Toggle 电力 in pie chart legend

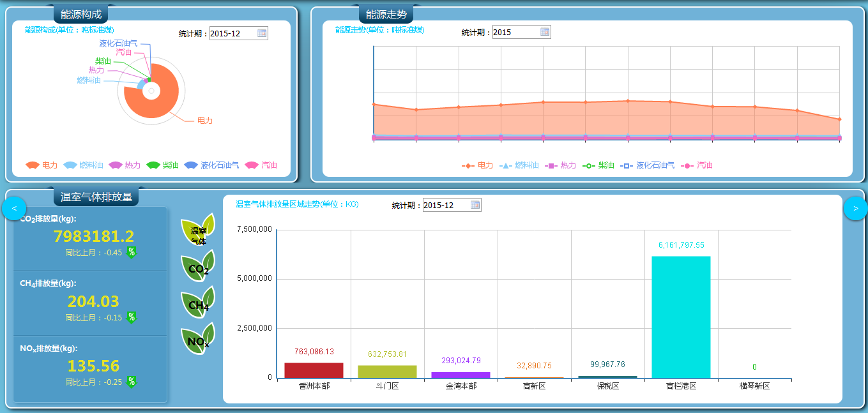(x=42, y=165)
